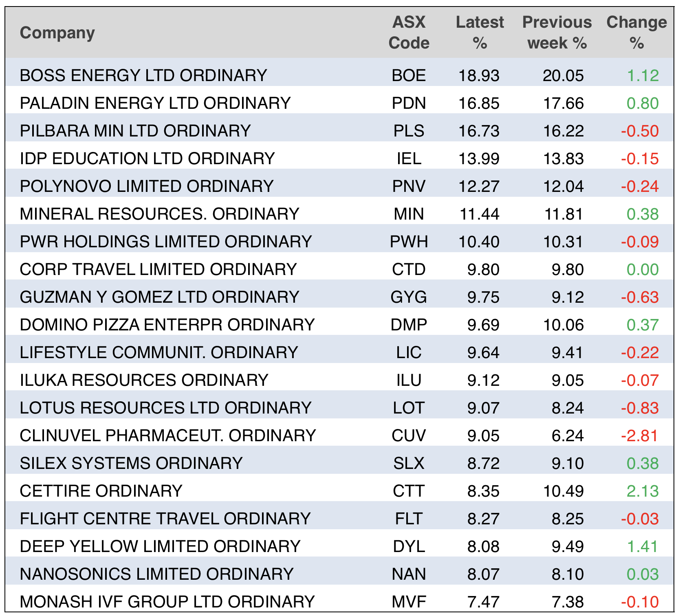The image size is (678, 616).
Task: Click the 10.06 previous week value for Domino
Action: 564,325
